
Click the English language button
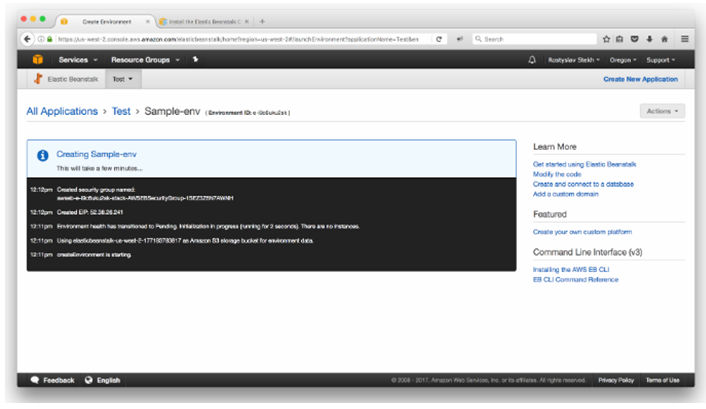(x=103, y=380)
